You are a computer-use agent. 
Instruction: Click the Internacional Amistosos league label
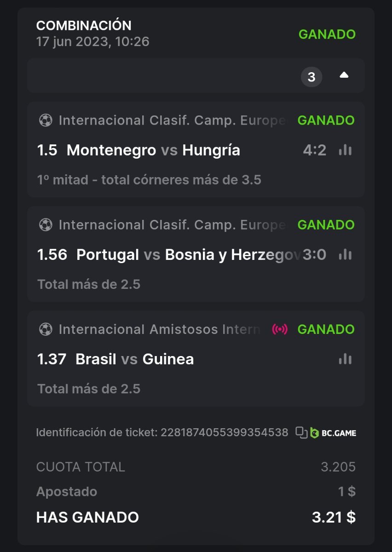159,329
